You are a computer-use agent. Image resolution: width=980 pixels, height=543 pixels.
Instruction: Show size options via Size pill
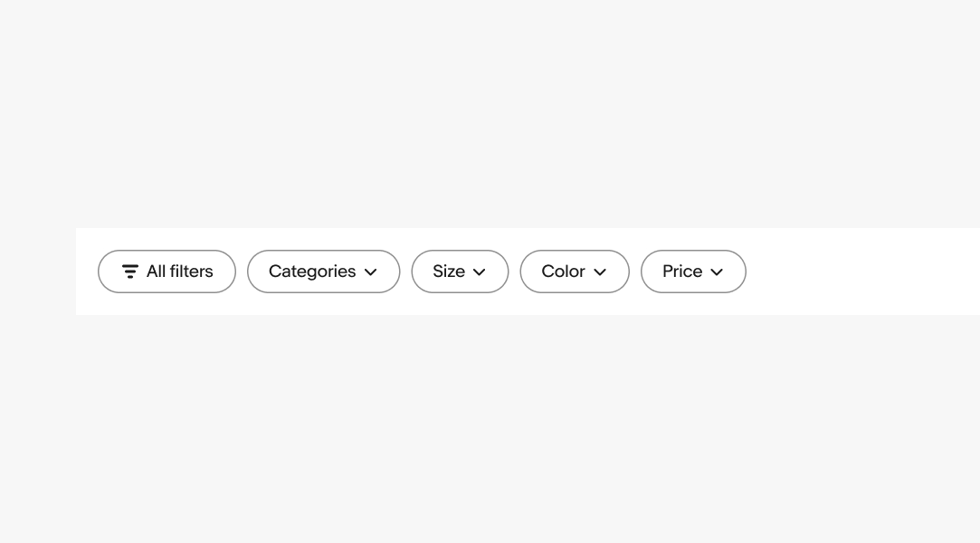[460, 271]
